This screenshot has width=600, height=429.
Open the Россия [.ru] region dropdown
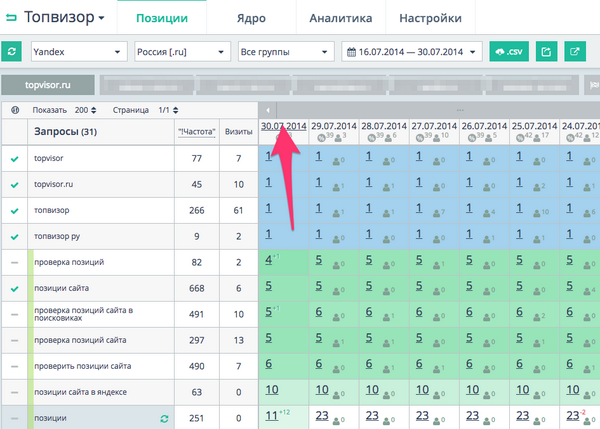click(183, 52)
